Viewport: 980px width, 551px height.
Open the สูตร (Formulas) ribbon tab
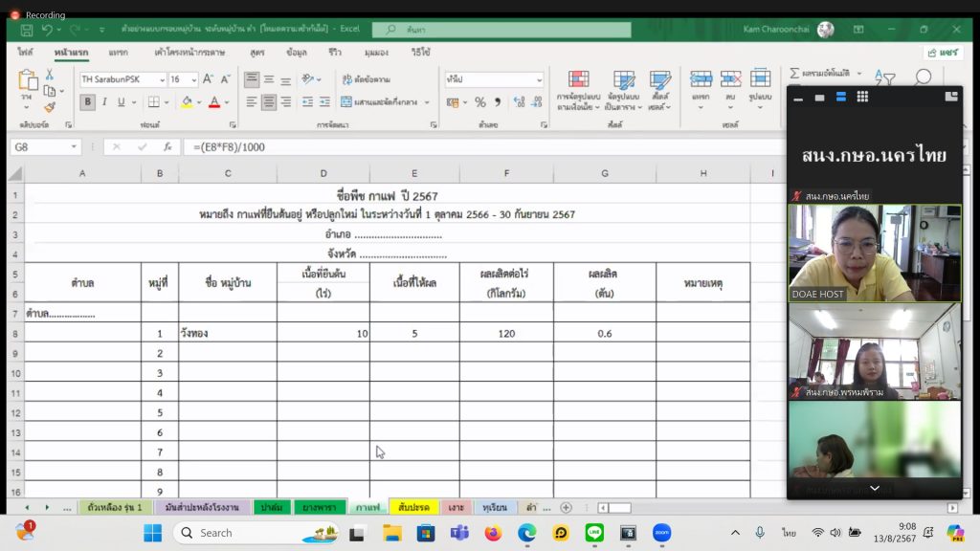click(256, 52)
